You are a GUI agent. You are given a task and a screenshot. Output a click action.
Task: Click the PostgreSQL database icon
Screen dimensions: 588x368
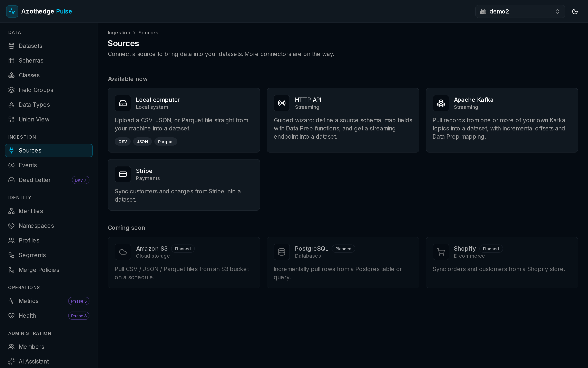tap(282, 252)
